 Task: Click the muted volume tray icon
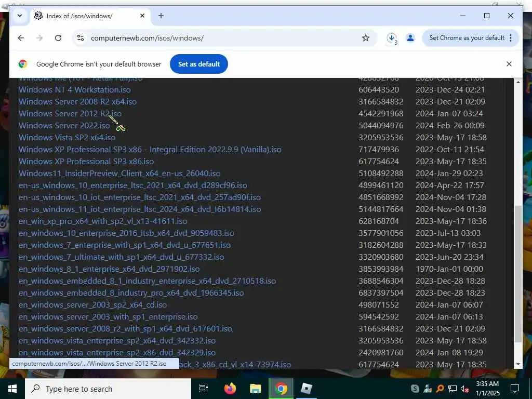pyautogui.click(x=464, y=389)
